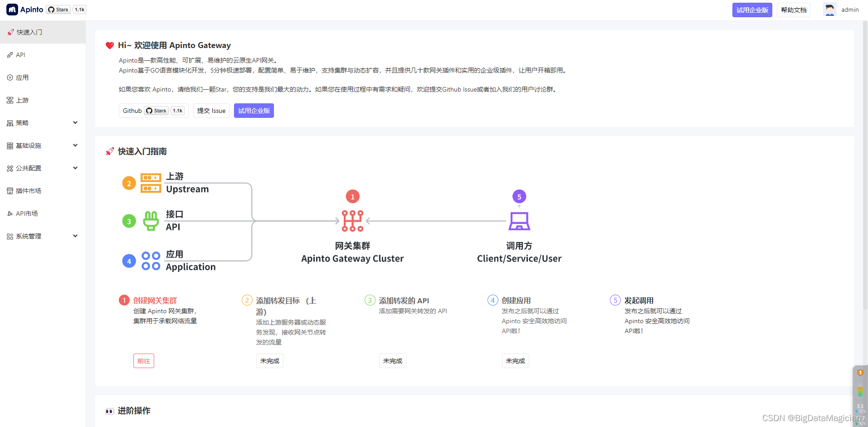Click the Client laptop diagram icon
The image size is (868, 427).
(519, 221)
